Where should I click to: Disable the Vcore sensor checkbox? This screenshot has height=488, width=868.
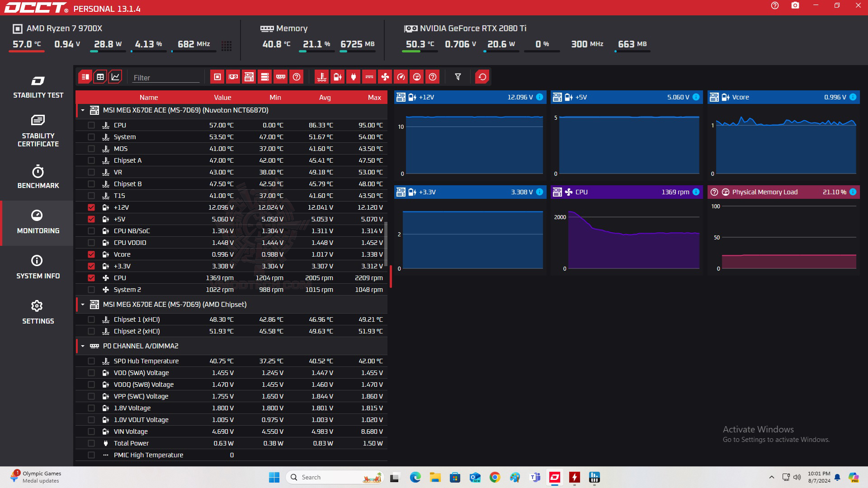coord(91,254)
